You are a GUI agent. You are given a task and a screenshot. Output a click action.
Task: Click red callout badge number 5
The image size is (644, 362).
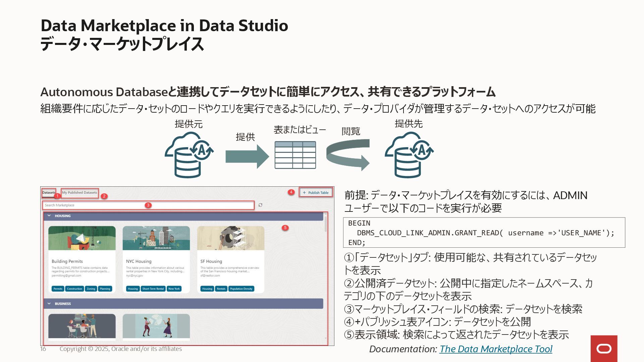point(285,228)
